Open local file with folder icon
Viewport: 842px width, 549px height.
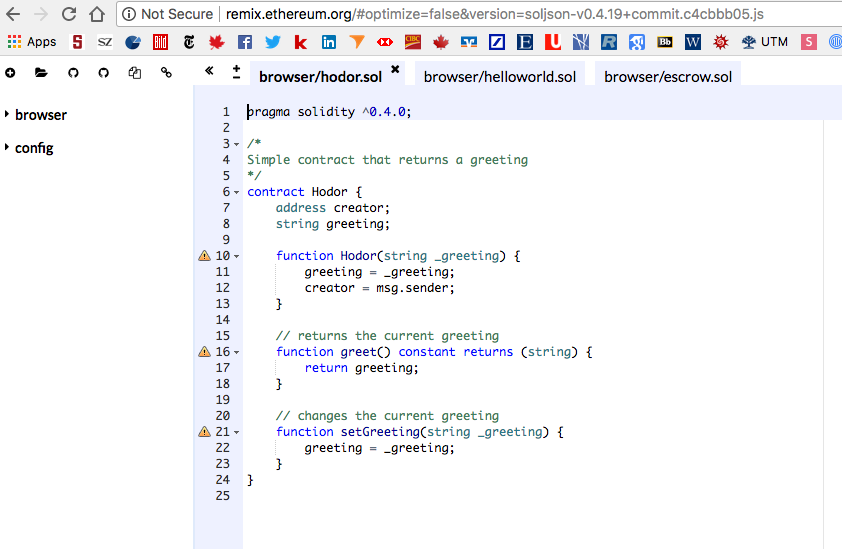41,73
